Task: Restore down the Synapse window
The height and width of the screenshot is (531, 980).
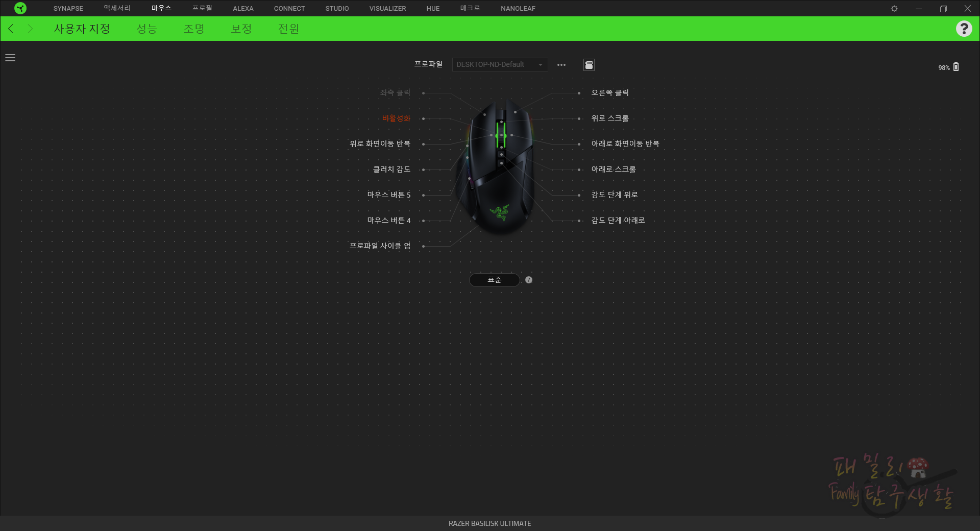Action: [x=943, y=9]
